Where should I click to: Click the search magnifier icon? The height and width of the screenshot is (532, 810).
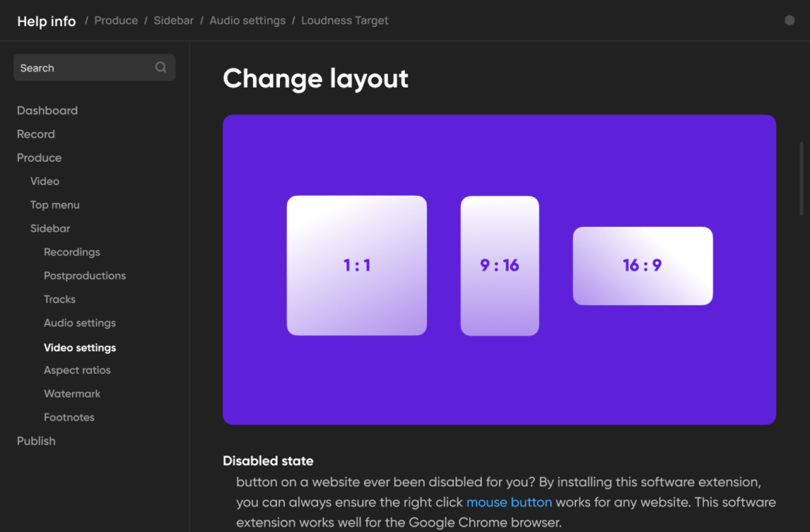(x=161, y=68)
